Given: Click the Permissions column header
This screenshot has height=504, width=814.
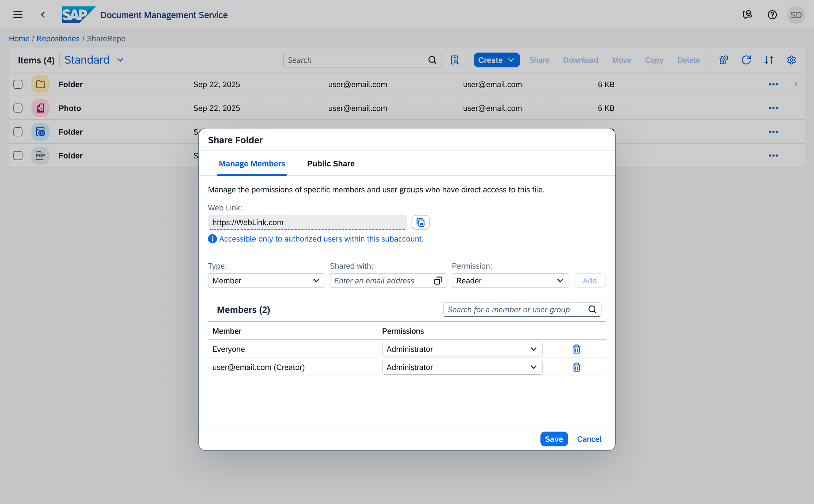Looking at the screenshot, I should coord(403,331).
